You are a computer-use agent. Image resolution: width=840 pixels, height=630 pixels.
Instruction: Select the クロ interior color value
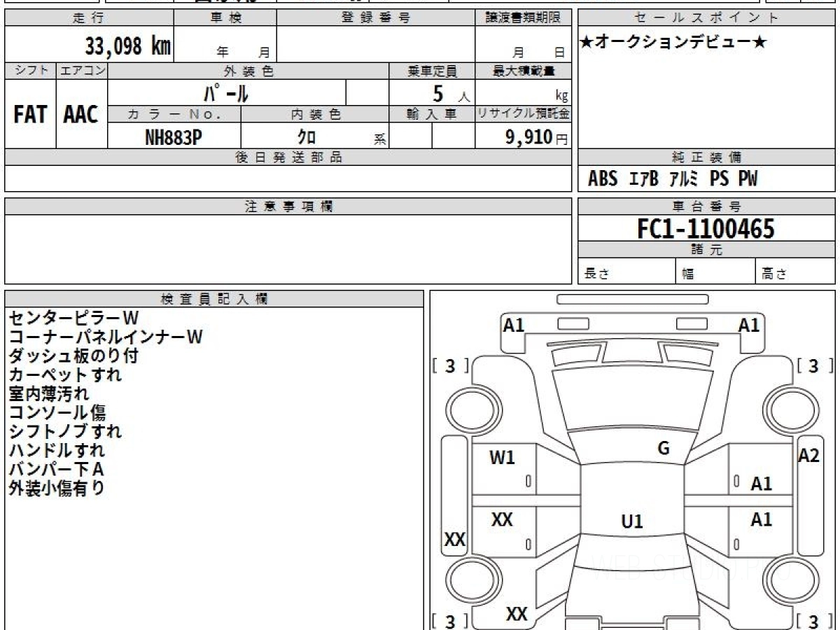pos(307,137)
